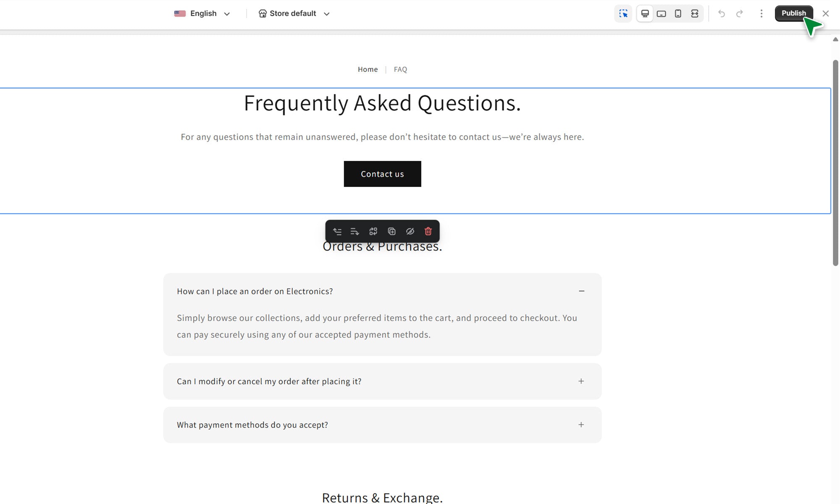Click the swap section icon

[x=373, y=231]
